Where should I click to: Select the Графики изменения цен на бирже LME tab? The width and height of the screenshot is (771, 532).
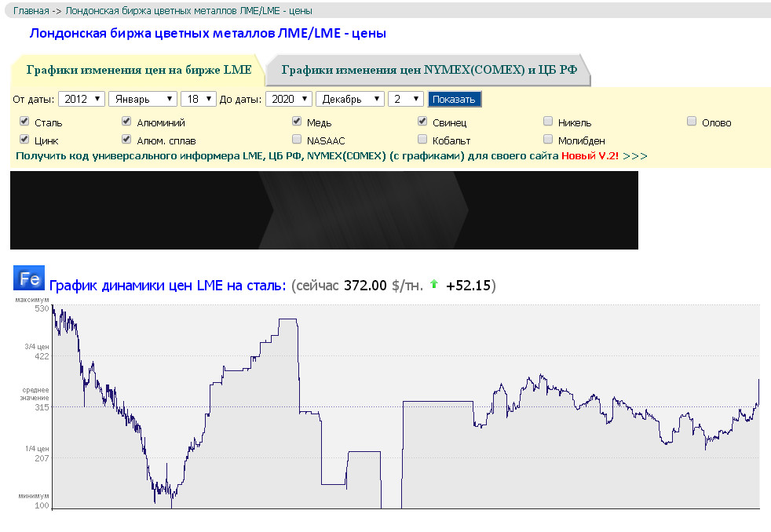[139, 70]
